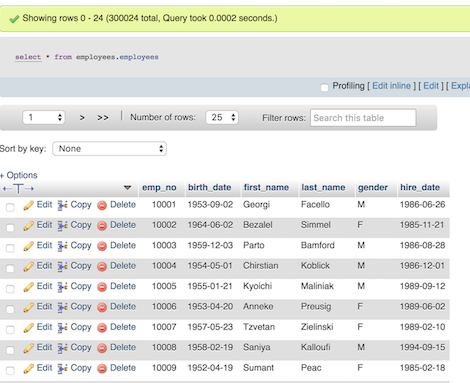470x383 pixels.
Task: Enable the Profiling checkbox
Action: coord(324,87)
